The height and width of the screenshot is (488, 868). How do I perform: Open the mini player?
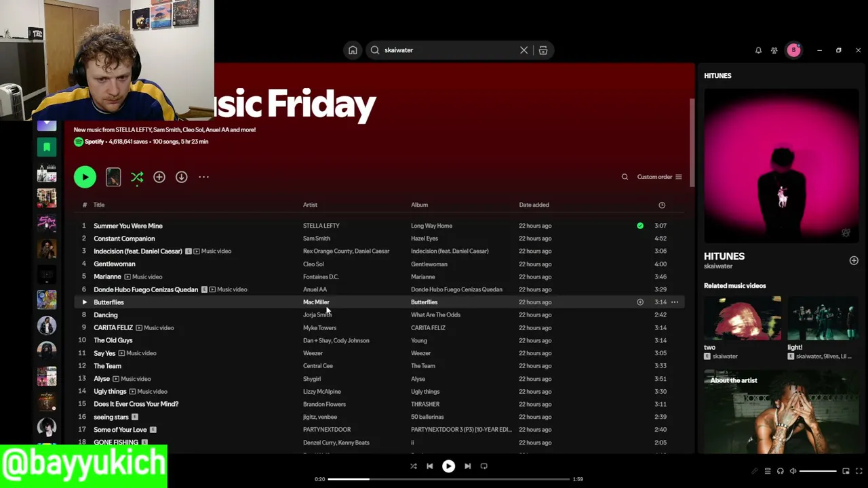pyautogui.click(x=846, y=471)
